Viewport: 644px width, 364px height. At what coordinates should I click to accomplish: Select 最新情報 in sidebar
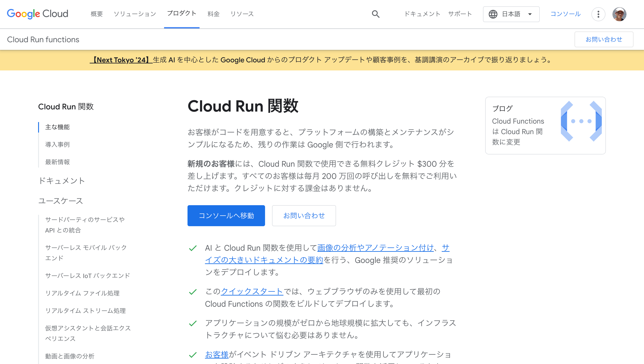pyautogui.click(x=57, y=162)
